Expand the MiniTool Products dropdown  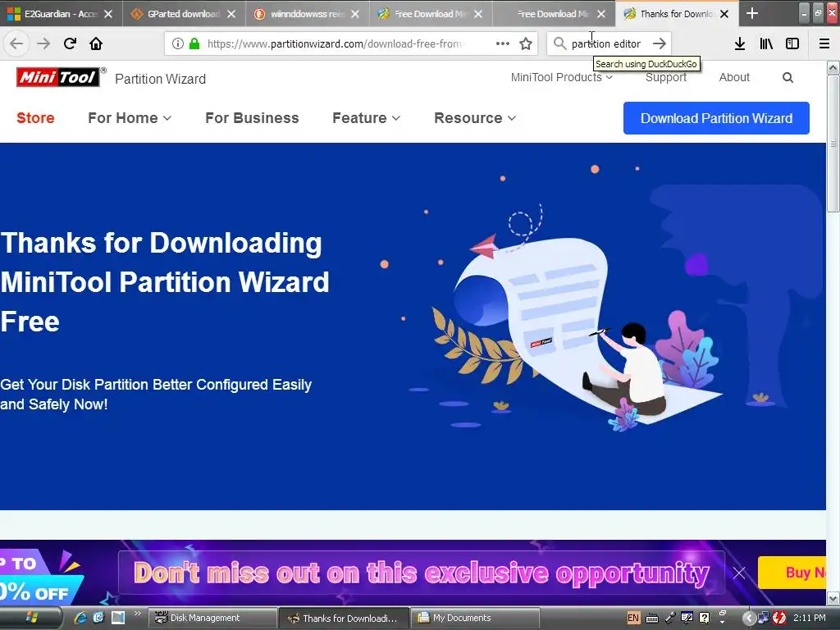tap(561, 78)
